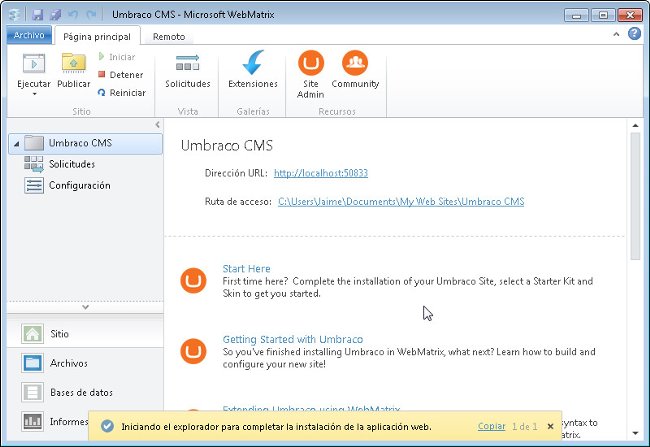Screen dimensions: 650x447
Task: Open Help with the question mark icon
Action: [x=634, y=34]
